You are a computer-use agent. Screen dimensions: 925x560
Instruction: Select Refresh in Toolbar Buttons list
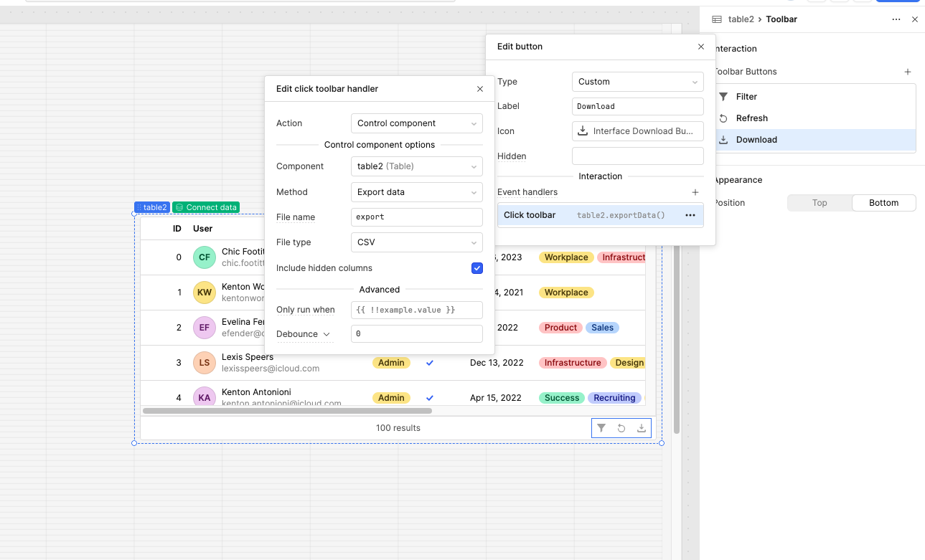click(x=751, y=118)
